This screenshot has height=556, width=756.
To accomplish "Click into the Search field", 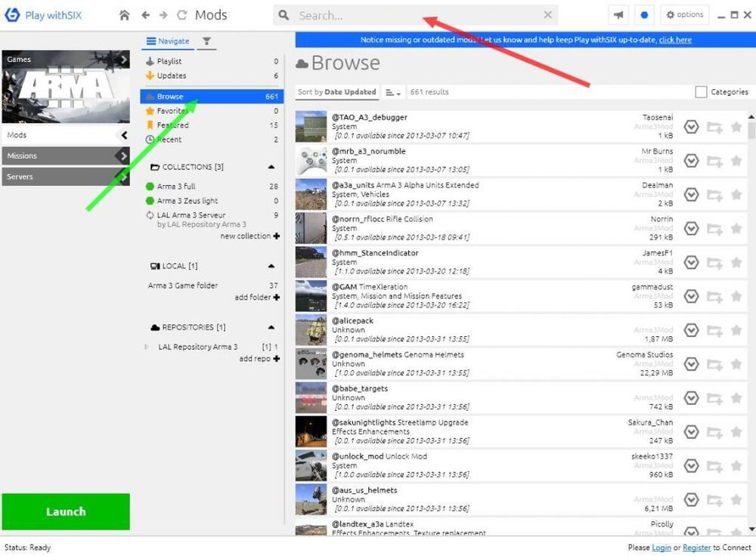I will click(416, 15).
